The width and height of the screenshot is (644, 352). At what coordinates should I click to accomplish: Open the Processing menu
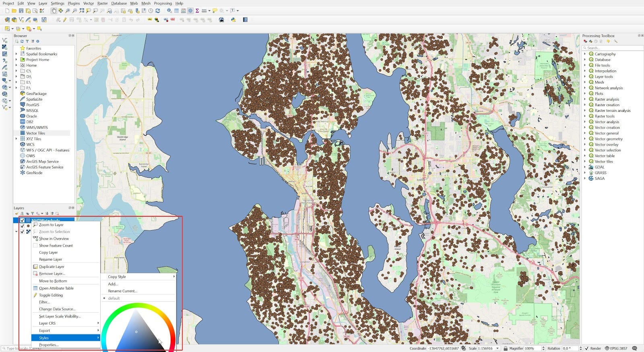163,3
